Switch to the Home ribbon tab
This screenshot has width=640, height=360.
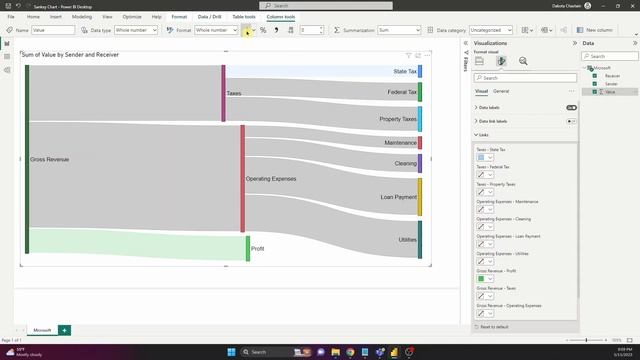33,17
